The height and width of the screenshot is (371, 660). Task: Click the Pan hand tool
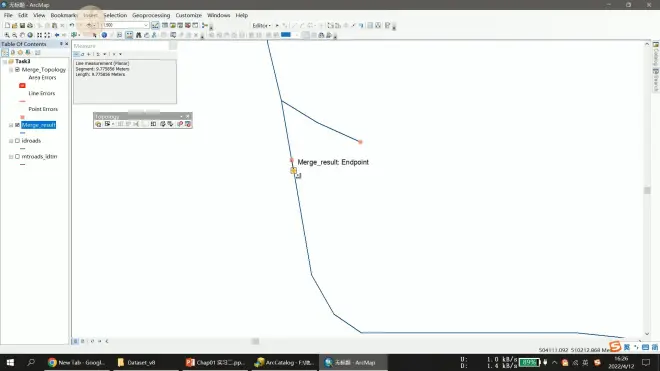[22, 35]
